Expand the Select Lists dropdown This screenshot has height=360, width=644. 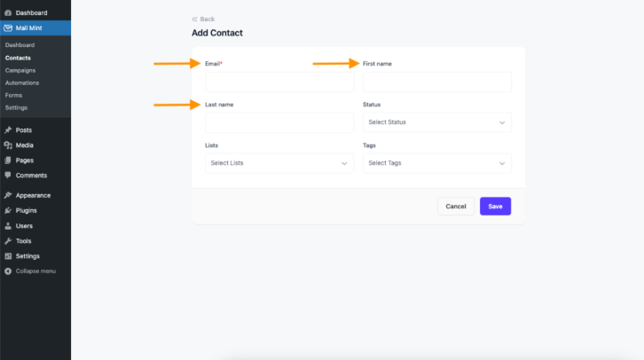pyautogui.click(x=279, y=163)
